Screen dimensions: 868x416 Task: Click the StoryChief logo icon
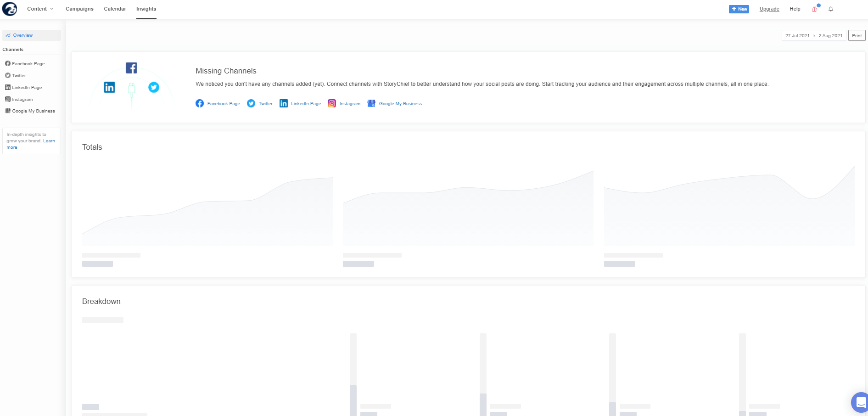coord(10,9)
